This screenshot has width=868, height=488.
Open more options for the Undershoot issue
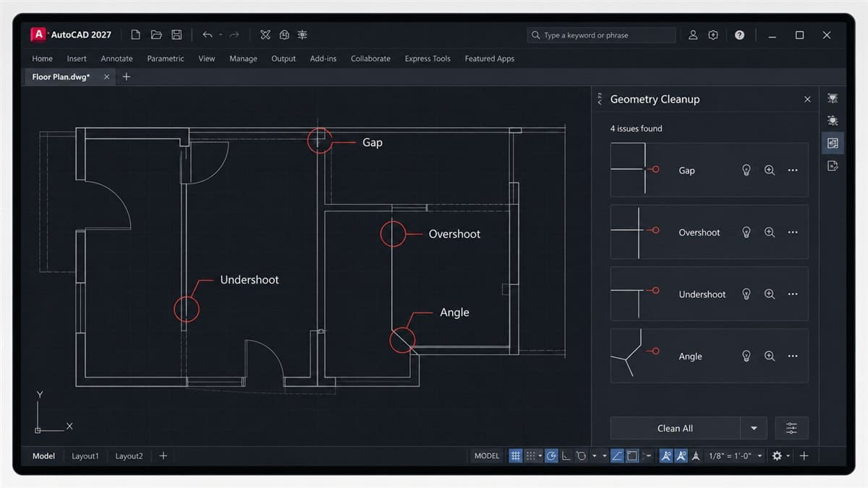tap(793, 294)
